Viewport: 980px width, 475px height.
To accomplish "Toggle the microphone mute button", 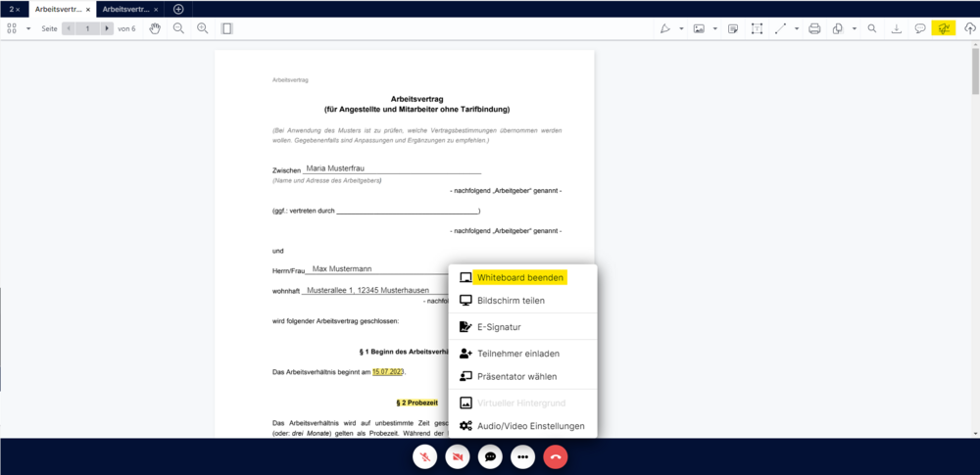I will pyautogui.click(x=425, y=456).
